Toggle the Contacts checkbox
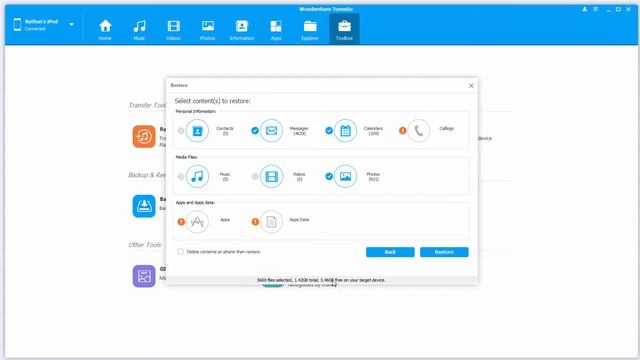Viewport: 640px width, 360px height. click(181, 131)
